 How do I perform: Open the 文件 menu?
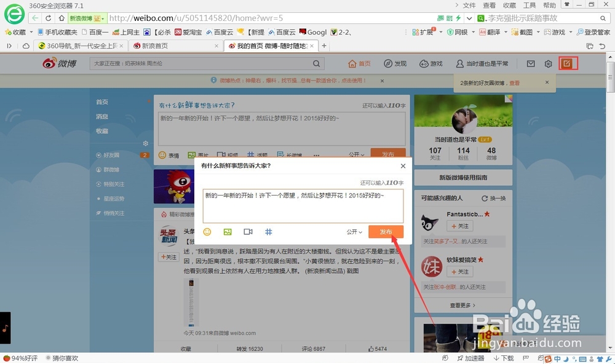(469, 6)
